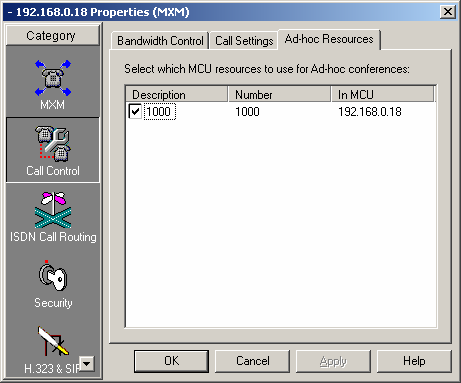The width and height of the screenshot is (461, 383).
Task: Select the Call Control category icon
Action: click(53, 144)
